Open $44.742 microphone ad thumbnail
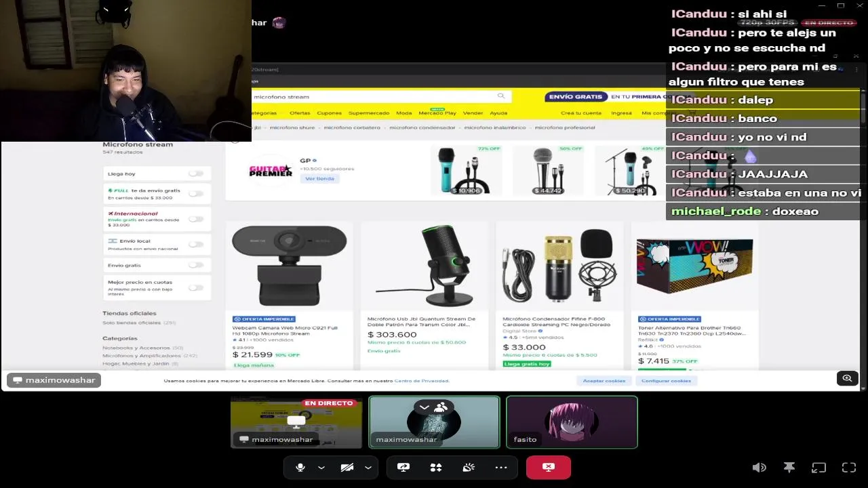This screenshot has height=488, width=868. 548,170
